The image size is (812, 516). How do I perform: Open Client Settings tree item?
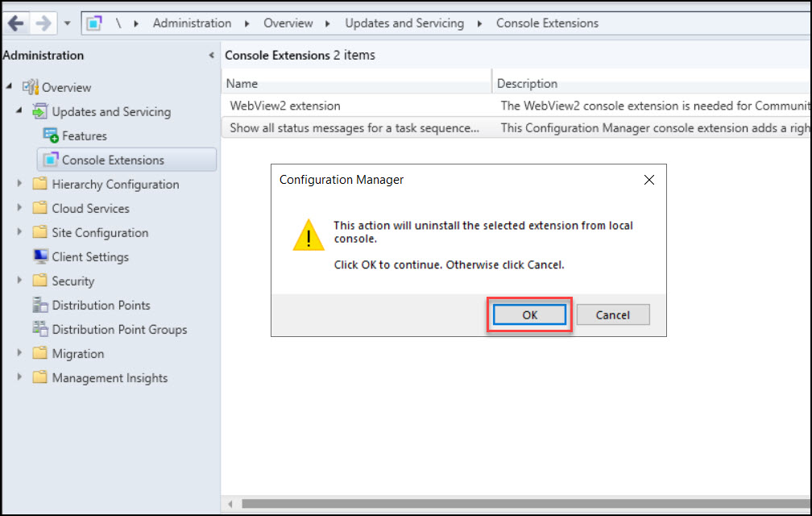click(90, 257)
